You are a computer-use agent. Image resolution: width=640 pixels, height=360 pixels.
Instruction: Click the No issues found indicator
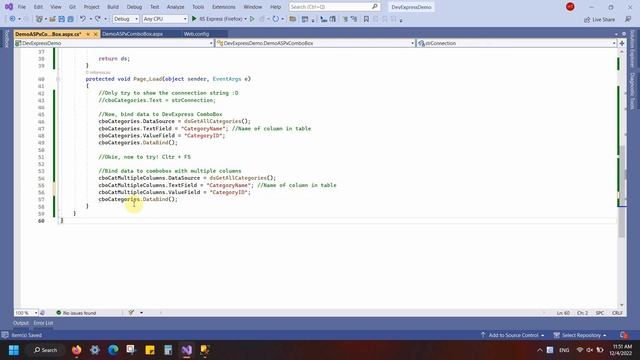(76, 313)
